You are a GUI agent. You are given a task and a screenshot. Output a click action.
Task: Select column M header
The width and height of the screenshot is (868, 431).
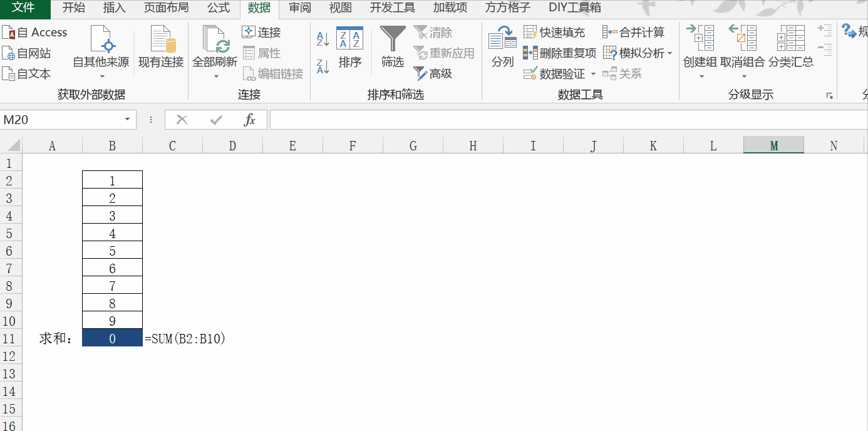point(773,146)
